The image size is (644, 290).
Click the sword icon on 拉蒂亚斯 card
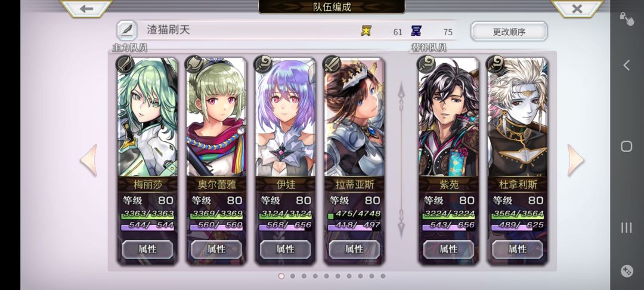(332, 64)
